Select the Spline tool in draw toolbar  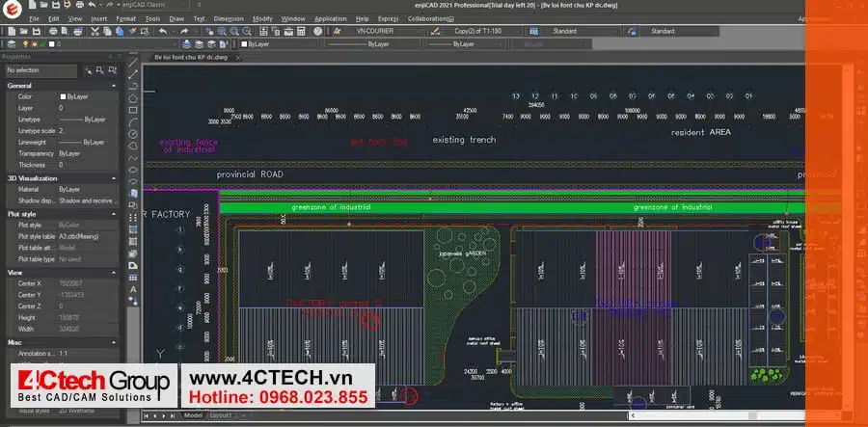133,158
